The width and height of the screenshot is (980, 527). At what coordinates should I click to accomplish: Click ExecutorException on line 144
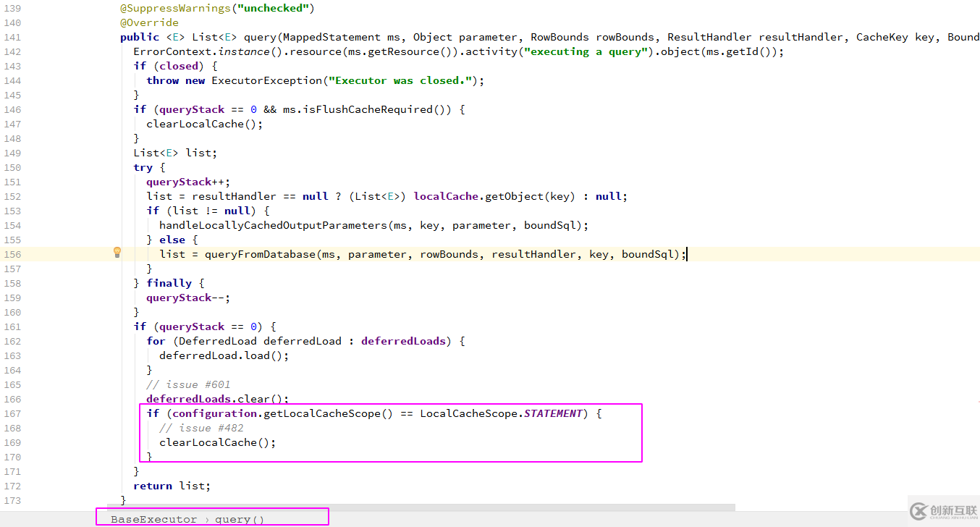266,80
